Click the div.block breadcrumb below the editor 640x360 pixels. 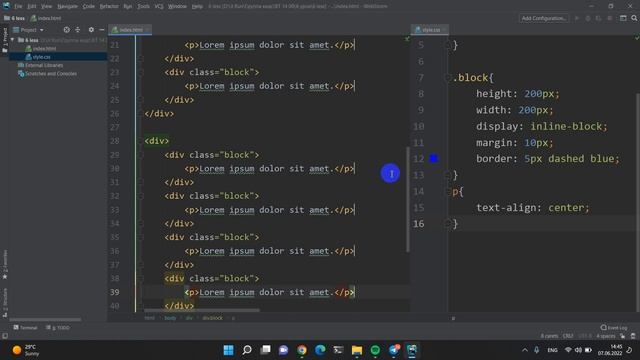pos(213,318)
